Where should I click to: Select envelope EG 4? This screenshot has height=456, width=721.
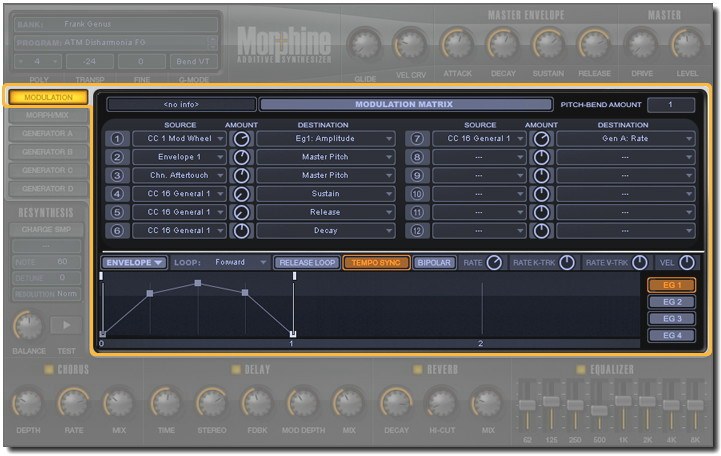(672, 336)
